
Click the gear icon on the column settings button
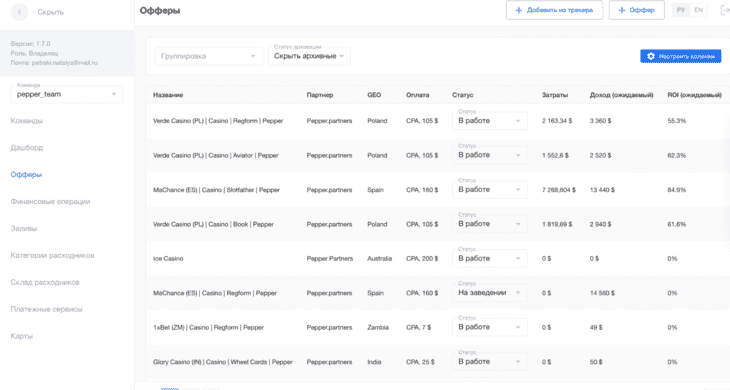[x=651, y=56]
